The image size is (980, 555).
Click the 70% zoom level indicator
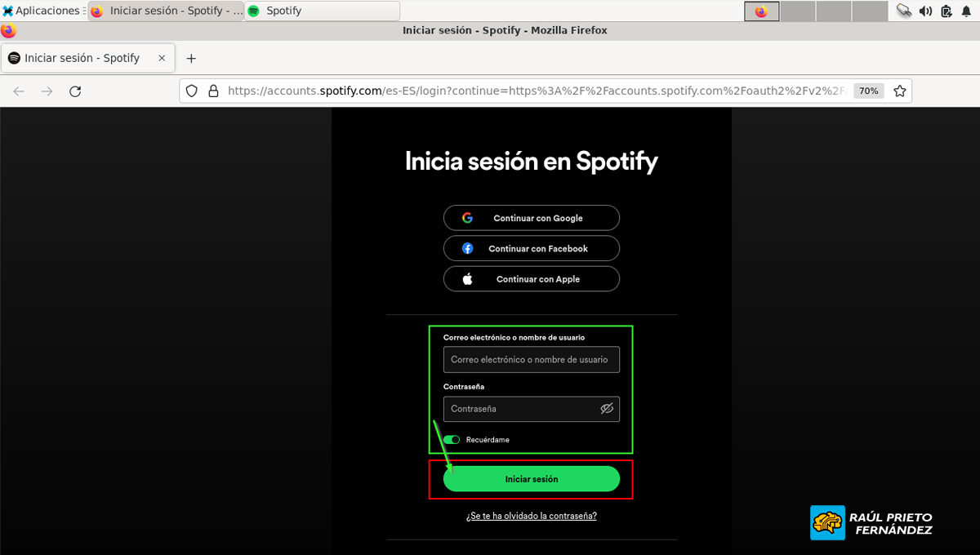click(868, 91)
